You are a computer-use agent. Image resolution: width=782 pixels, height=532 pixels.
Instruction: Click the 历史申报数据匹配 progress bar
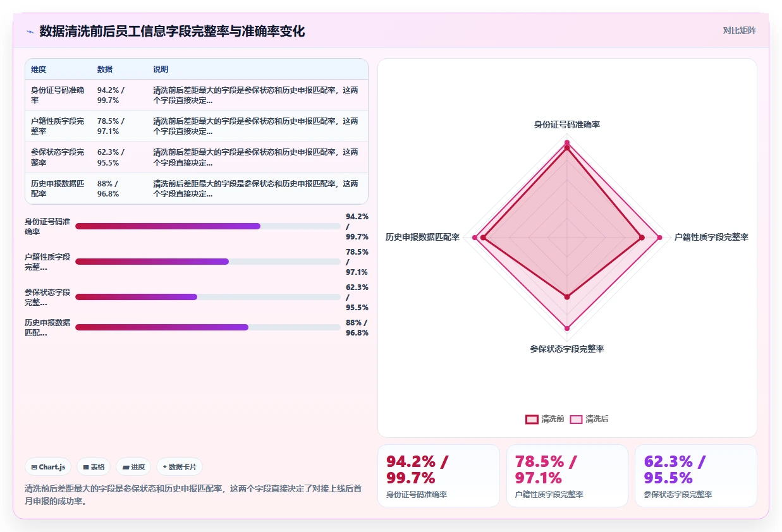pyautogui.click(x=208, y=327)
